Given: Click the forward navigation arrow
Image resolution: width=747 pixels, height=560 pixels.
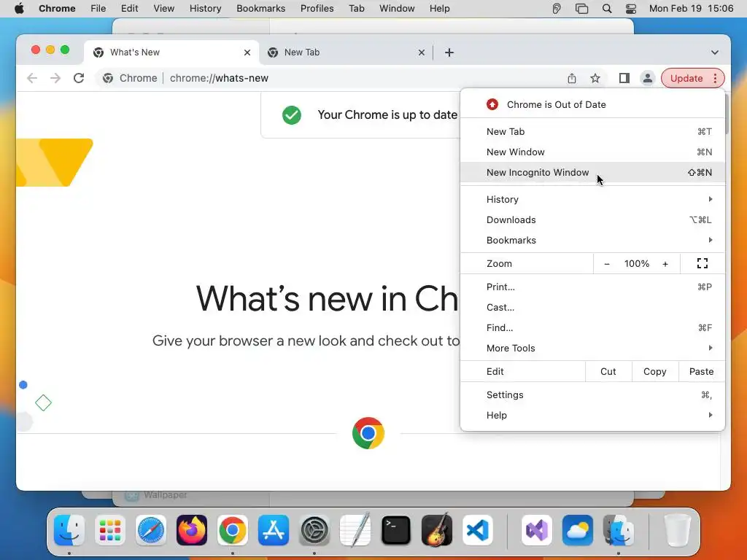Looking at the screenshot, I should click(55, 78).
